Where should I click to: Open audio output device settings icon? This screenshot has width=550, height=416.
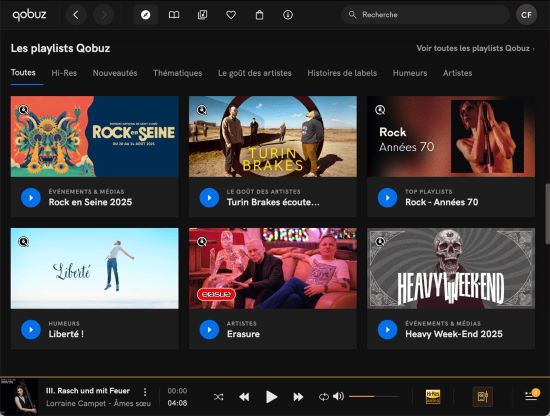pyautogui.click(x=483, y=397)
